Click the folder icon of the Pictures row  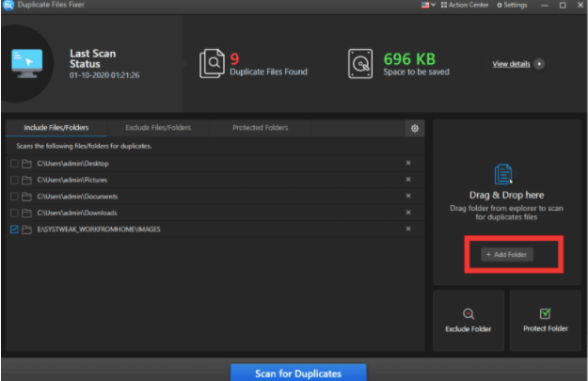coord(26,180)
